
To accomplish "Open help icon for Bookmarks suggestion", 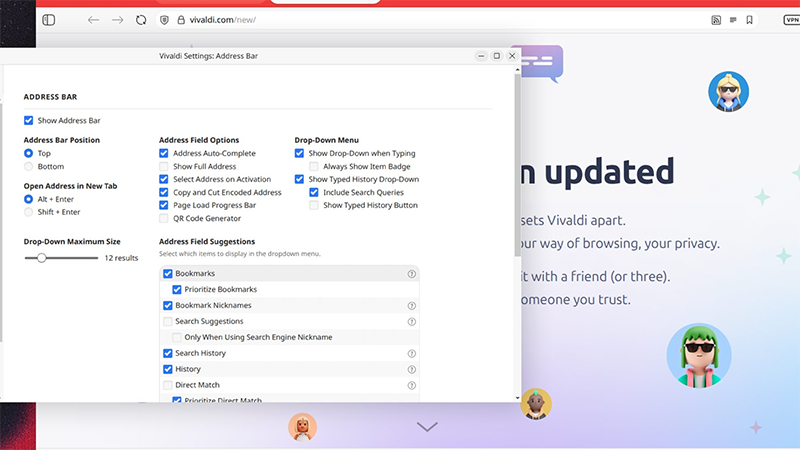I will (x=411, y=273).
